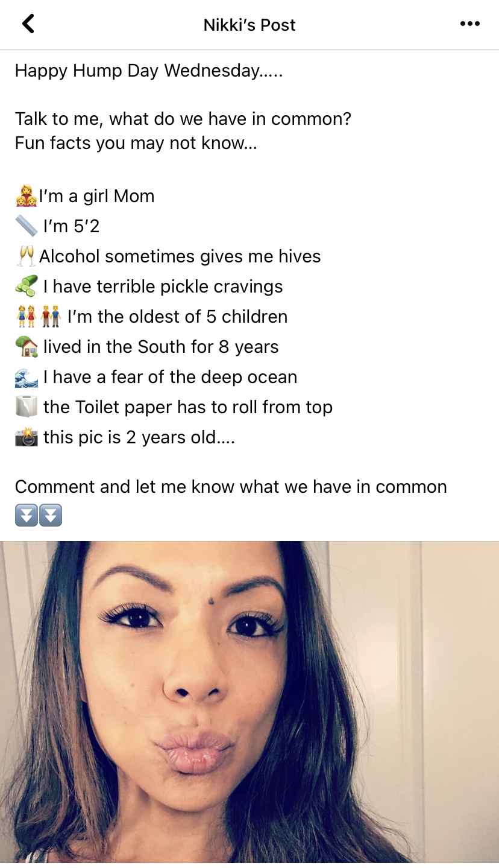Click the children emoji beside oldest of 5
The width and height of the screenshot is (499, 868).
coord(39,317)
